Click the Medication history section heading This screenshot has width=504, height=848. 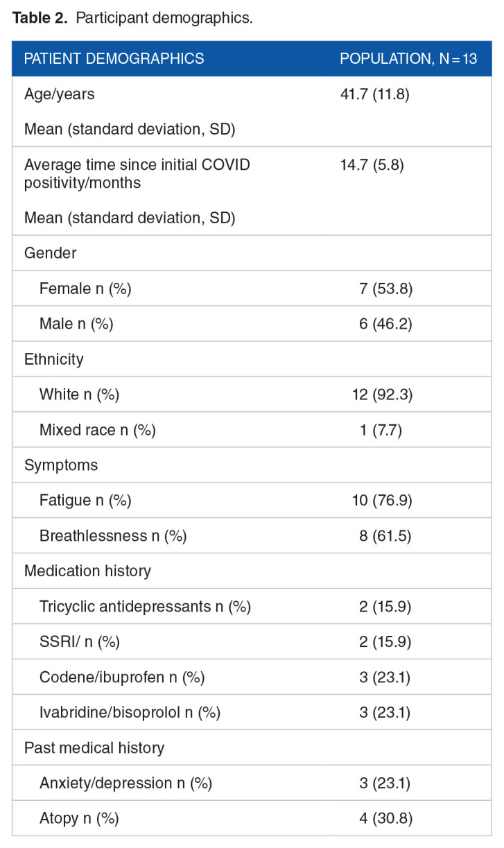pos(87,571)
